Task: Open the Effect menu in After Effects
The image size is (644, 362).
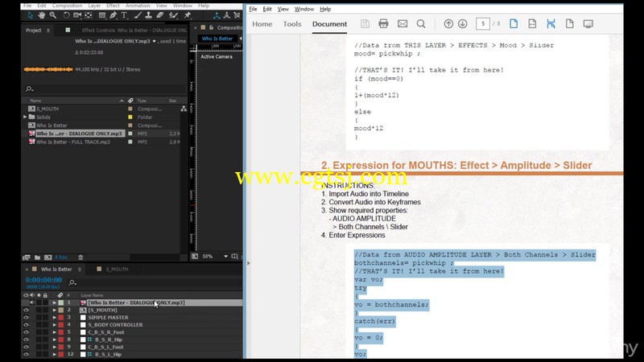Action: point(113,6)
